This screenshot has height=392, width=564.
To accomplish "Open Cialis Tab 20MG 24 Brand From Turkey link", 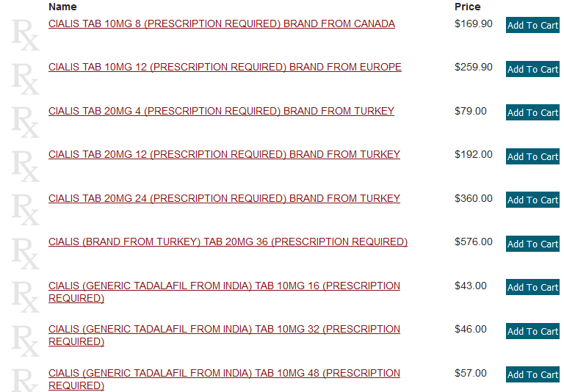I will coord(224,198).
